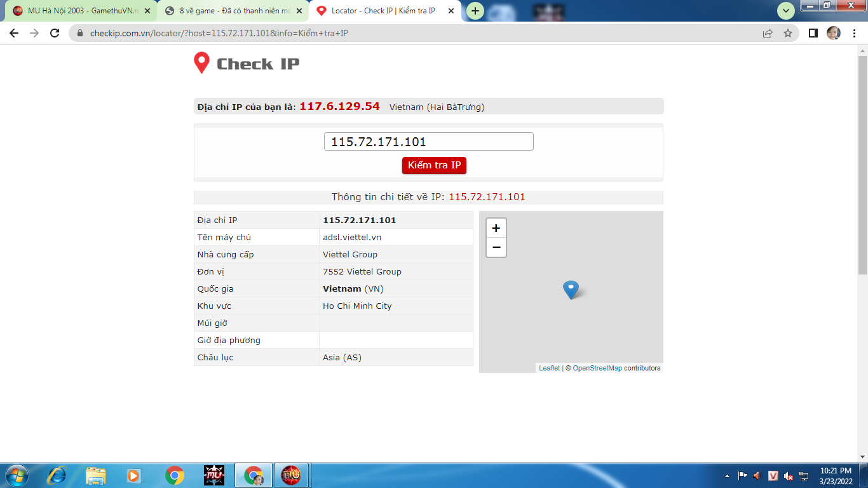Open the OpenStreetMap link
This screenshot has height=488, width=868.
point(597,368)
